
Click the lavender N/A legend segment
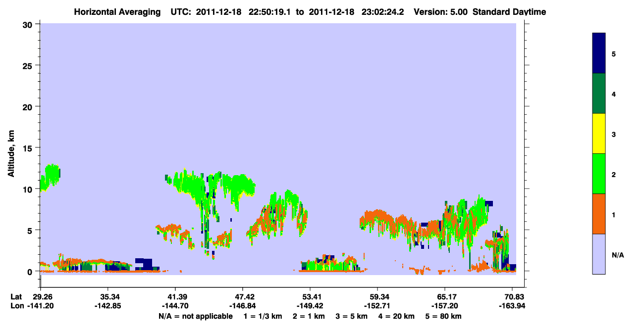(599, 254)
